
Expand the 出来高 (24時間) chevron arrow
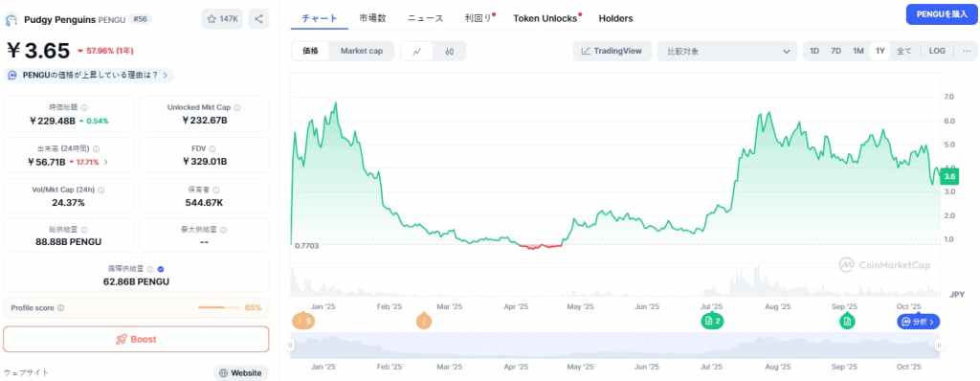point(105,162)
